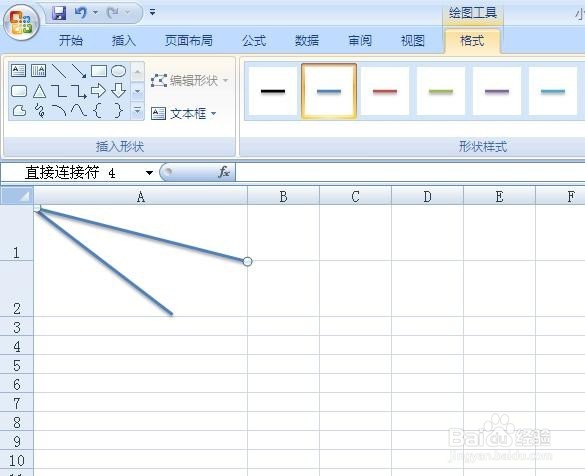Image resolution: width=585 pixels, height=476 pixels.
Task: Select the rounded rectangle shape
Action: 19,91
